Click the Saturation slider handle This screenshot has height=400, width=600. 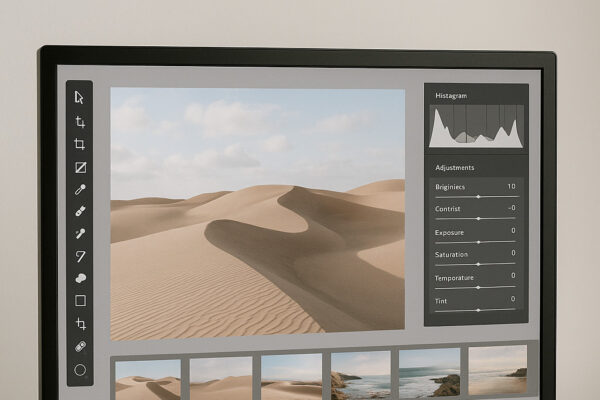pyautogui.click(x=478, y=264)
